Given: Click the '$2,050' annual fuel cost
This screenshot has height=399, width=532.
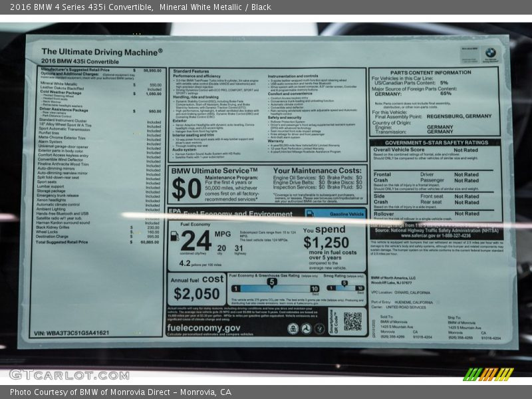Looking at the screenshot, I should 196,294.
